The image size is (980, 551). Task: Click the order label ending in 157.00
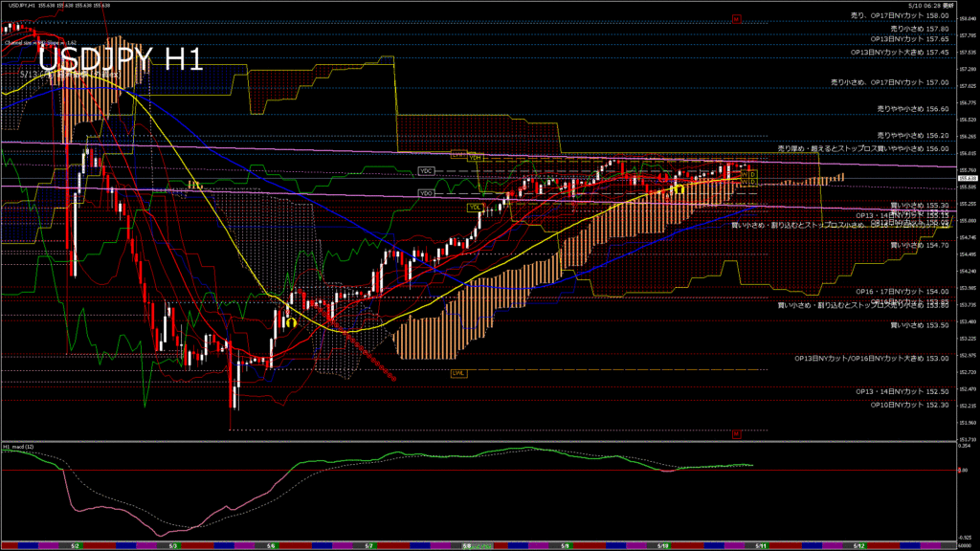[889, 82]
